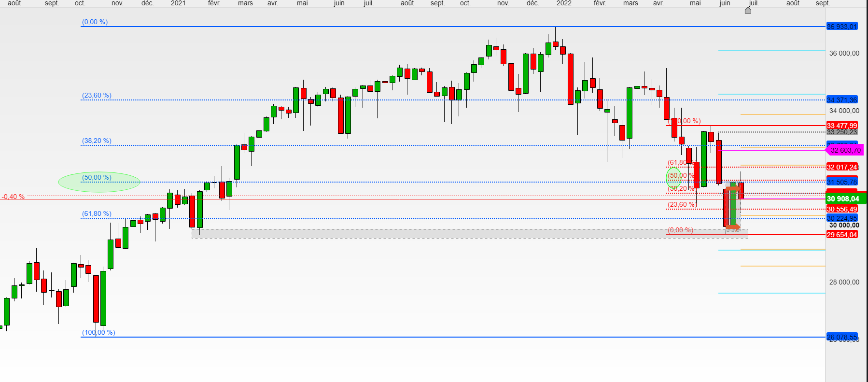
Task: Click the gray 33 250,23 price label
Action: 842,132
